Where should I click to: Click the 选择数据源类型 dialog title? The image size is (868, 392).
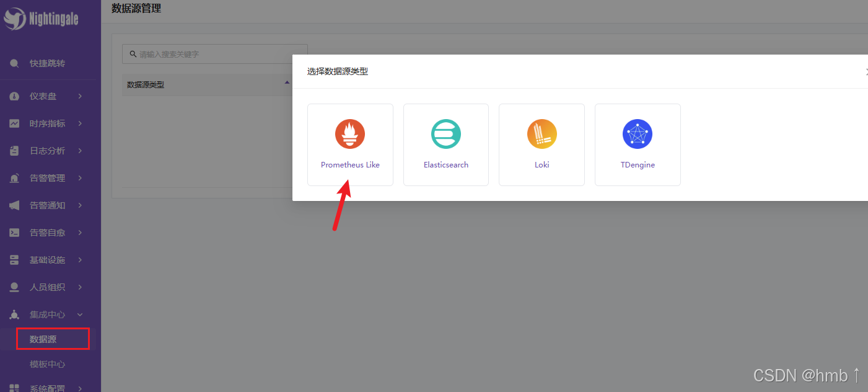point(338,71)
